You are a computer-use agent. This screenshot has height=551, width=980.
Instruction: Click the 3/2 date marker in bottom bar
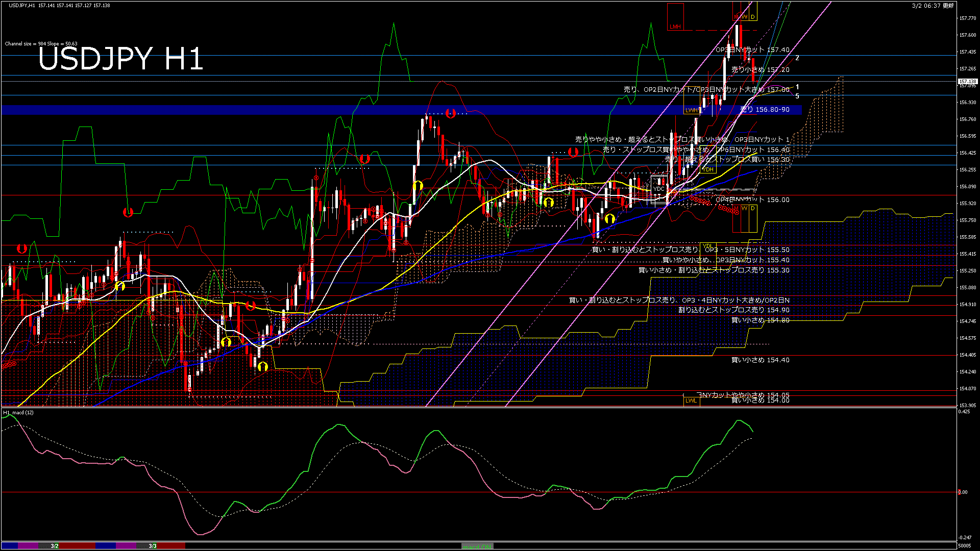click(55, 546)
